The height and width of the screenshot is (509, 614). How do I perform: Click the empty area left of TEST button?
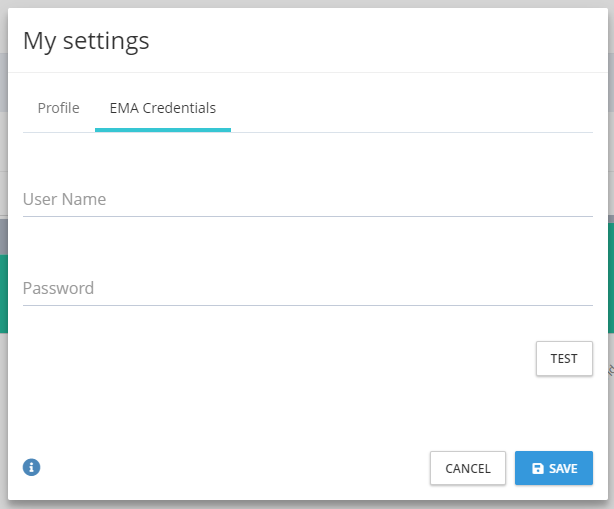pos(300,358)
